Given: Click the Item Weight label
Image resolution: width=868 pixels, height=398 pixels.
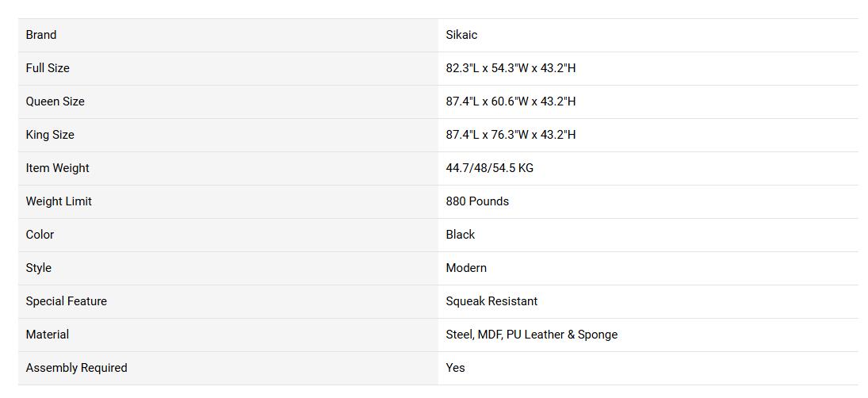Looking at the screenshot, I should [x=57, y=168].
